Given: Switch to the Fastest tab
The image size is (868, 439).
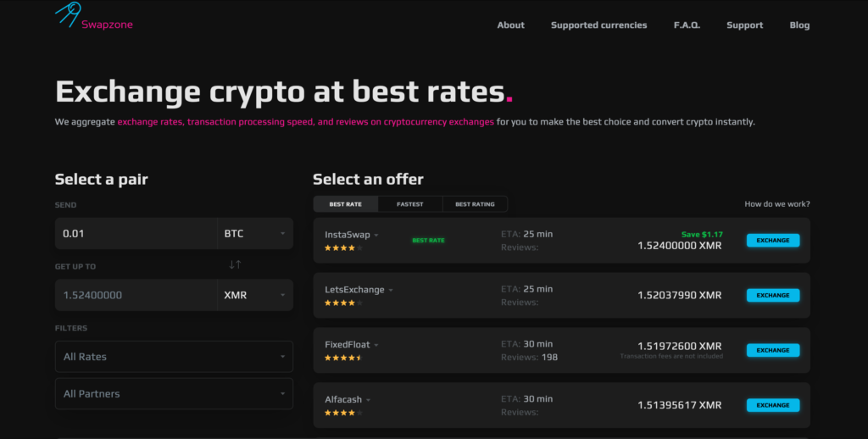Looking at the screenshot, I should pos(410,204).
